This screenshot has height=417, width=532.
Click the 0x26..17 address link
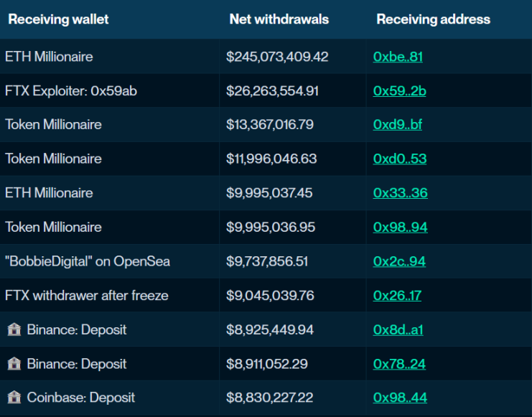397,296
